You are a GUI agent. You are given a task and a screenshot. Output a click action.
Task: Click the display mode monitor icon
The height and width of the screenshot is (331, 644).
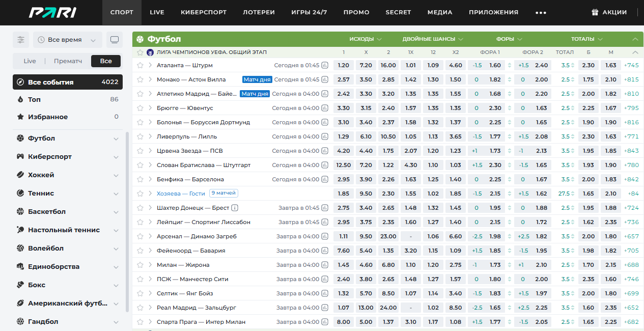pyautogui.click(x=115, y=40)
